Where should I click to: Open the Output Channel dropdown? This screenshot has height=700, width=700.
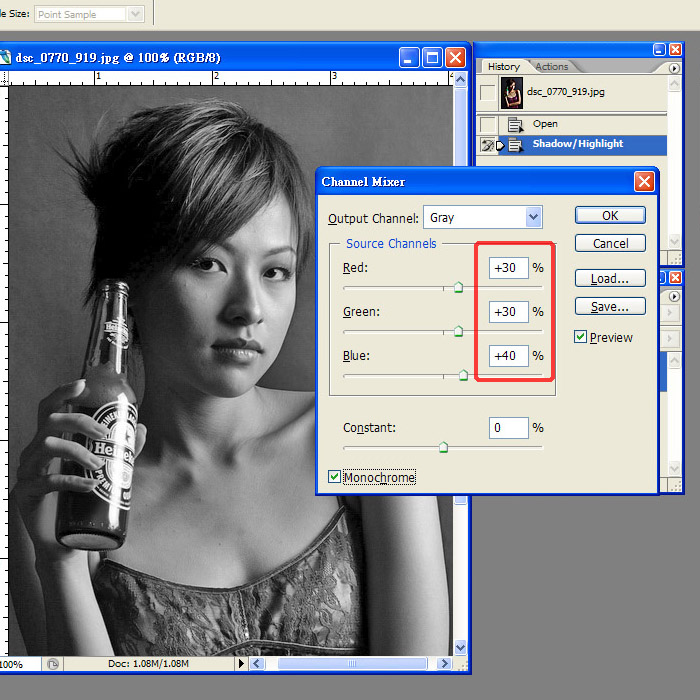point(533,217)
